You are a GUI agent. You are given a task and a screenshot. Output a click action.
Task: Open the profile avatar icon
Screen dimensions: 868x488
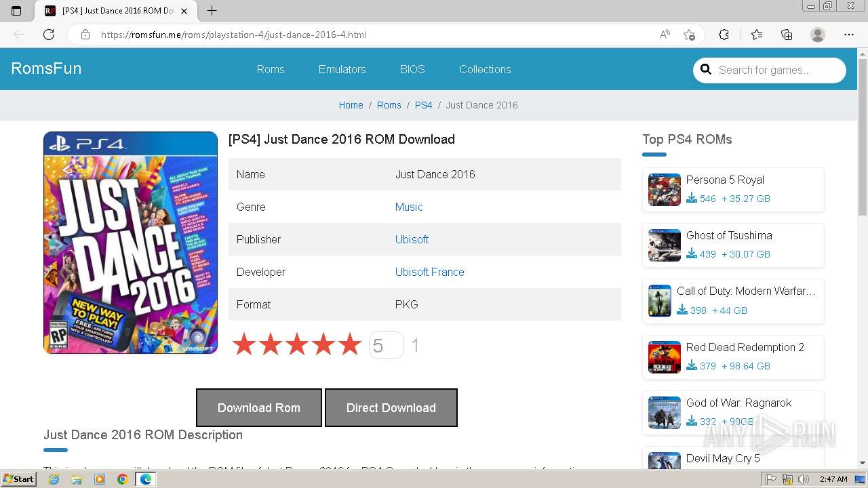point(818,35)
